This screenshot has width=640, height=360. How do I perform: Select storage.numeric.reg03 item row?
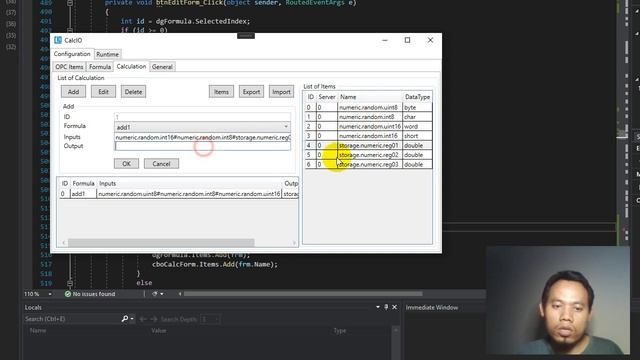[x=368, y=164]
